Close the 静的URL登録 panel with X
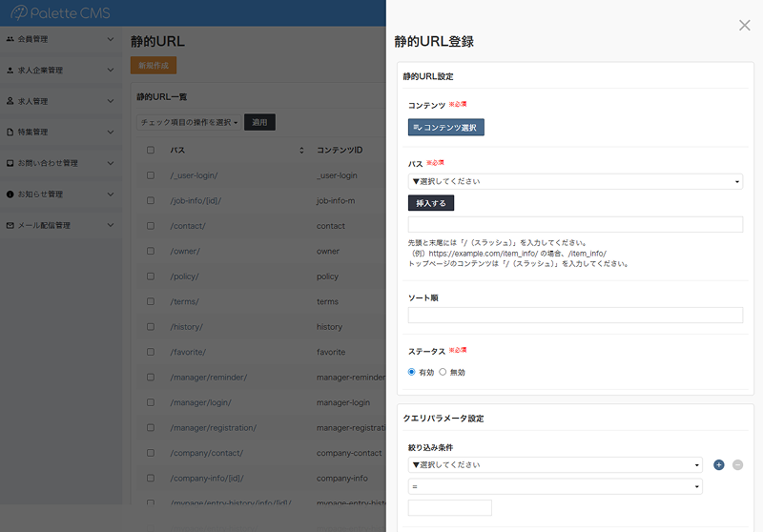Screen dimensions: 763x532 click(745, 26)
